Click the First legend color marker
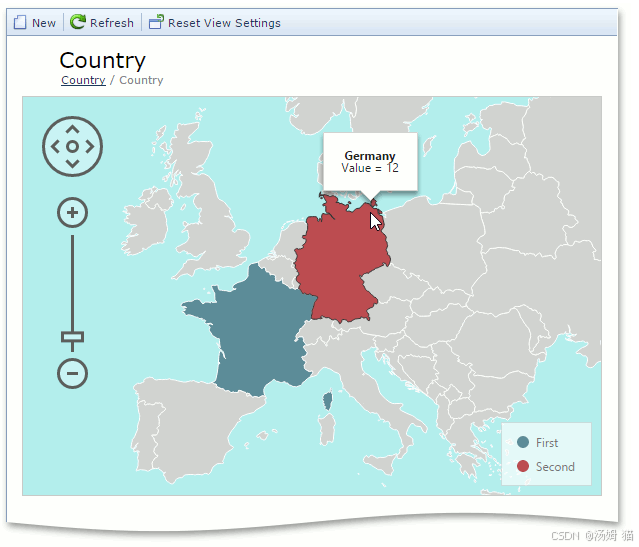Image resolution: width=639 pixels, height=547 pixels. click(523, 442)
